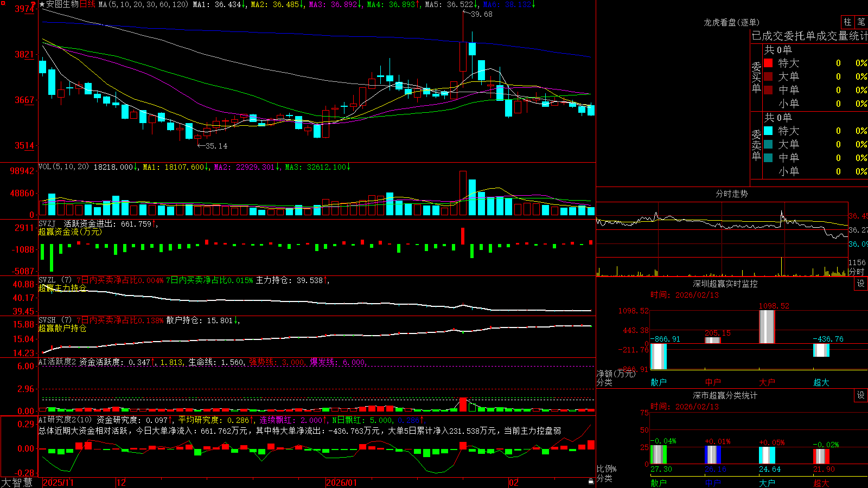
Task: Click the 36.45 intraday price axis label
Action: point(858,216)
